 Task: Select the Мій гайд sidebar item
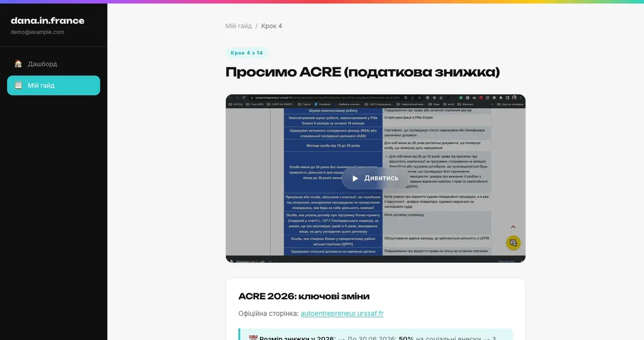pyautogui.click(x=53, y=86)
